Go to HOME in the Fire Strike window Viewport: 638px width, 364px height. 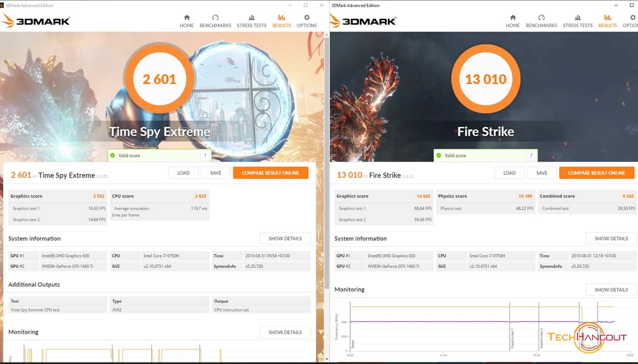[x=513, y=21]
